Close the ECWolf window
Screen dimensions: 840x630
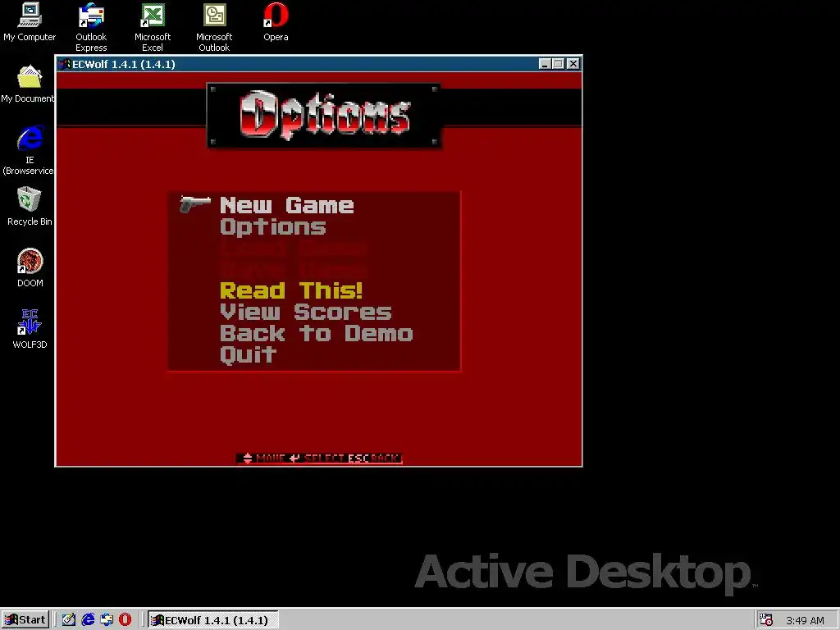point(573,64)
